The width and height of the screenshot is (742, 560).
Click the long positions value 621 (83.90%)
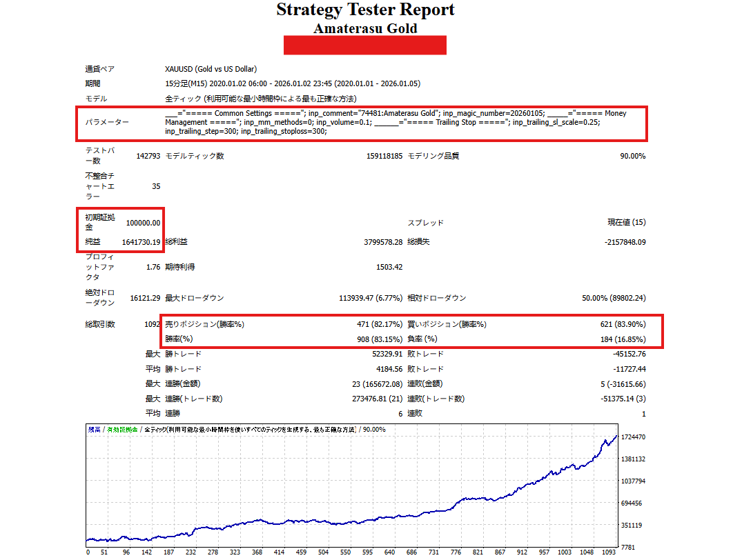coord(623,324)
